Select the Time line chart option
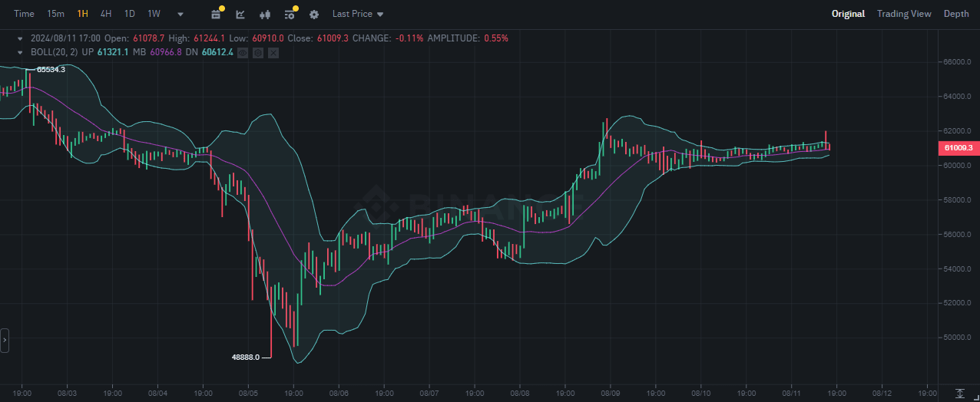This screenshot has width=980, height=402. coord(24,14)
